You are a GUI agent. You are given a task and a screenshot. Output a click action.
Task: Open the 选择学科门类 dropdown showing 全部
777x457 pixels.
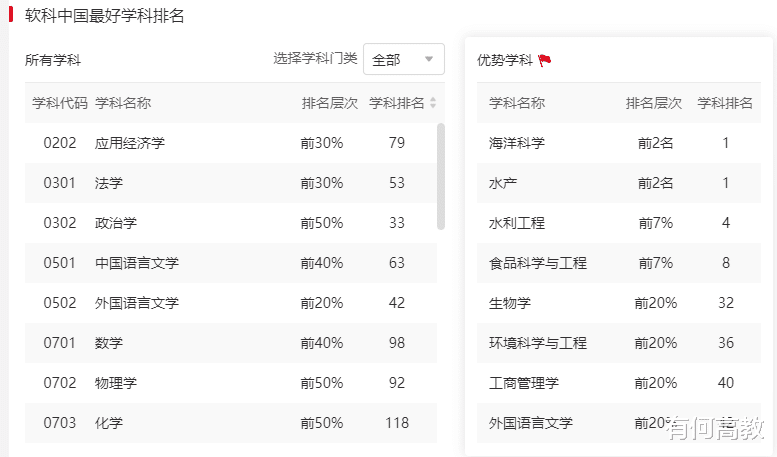[x=403, y=59]
